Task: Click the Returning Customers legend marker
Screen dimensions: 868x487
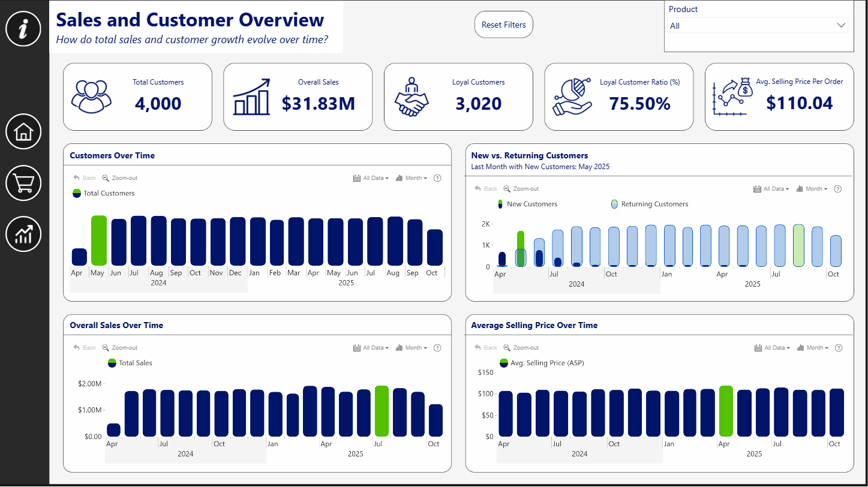Action: (x=614, y=204)
